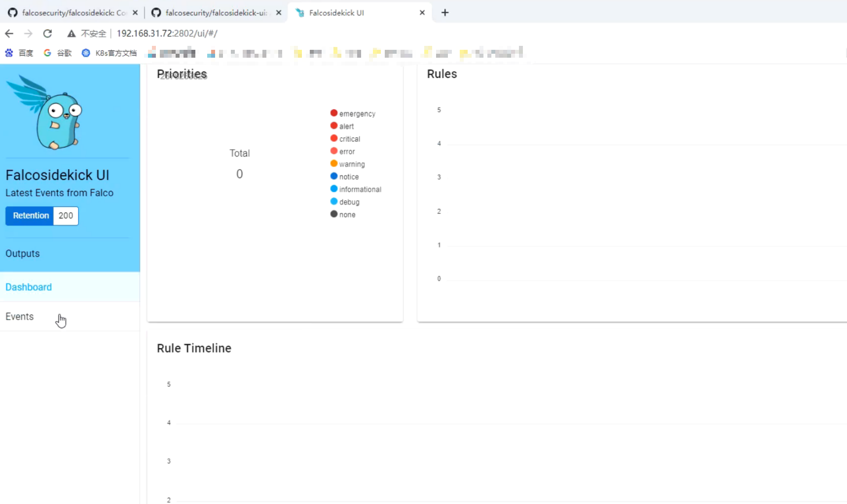Toggle the informational legend dot
This screenshot has height=504, width=847.
click(334, 189)
